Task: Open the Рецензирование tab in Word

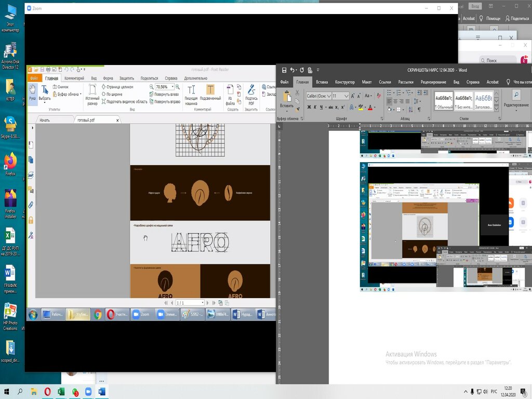Action: pyautogui.click(x=433, y=82)
